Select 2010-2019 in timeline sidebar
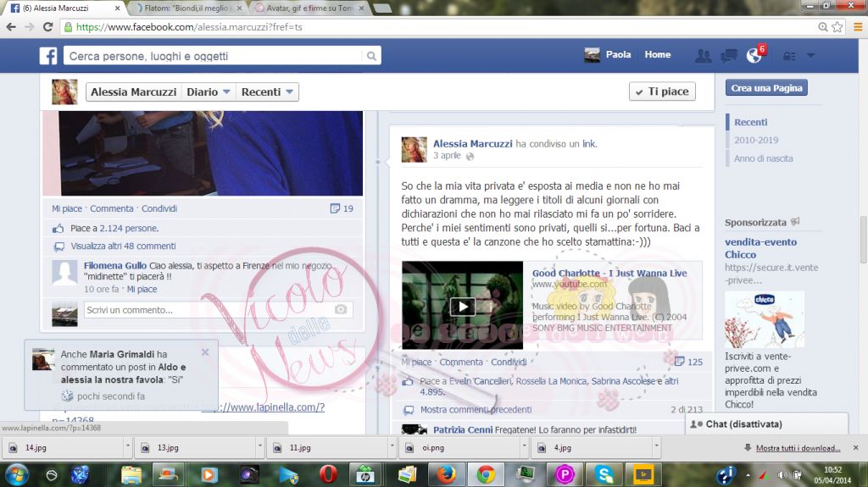 (x=756, y=140)
